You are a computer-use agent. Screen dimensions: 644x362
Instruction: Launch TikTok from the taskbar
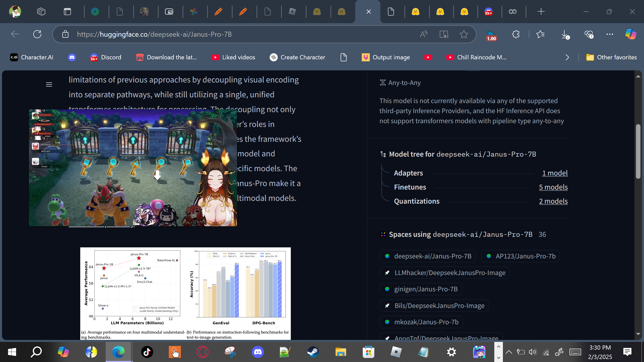coord(147,352)
